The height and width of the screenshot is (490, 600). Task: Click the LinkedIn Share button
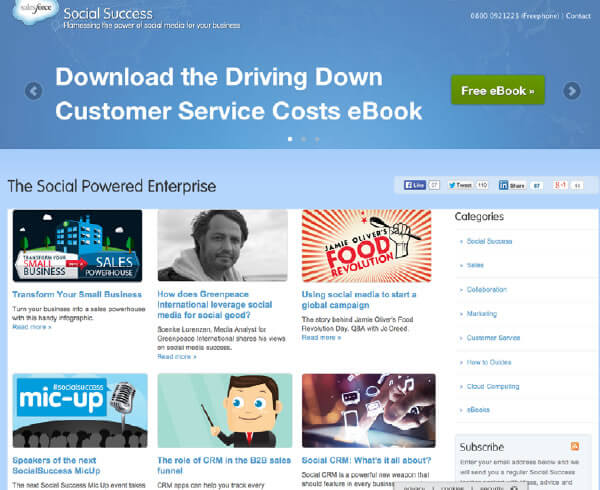point(513,185)
